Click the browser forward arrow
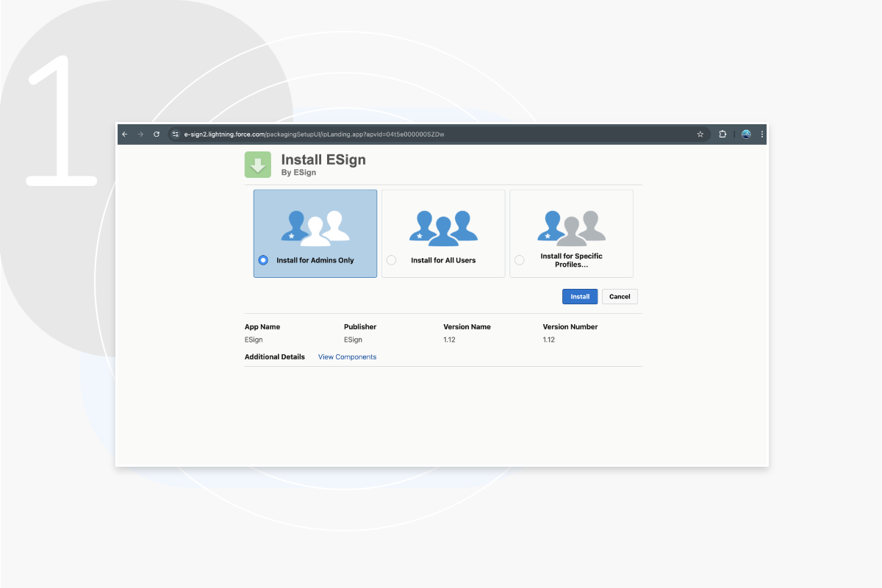The height and width of the screenshot is (588, 882). pyautogui.click(x=140, y=135)
